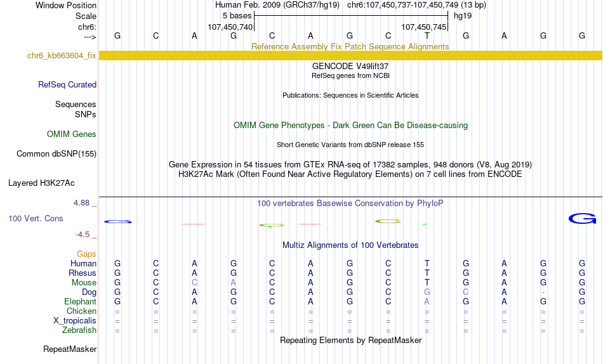Click the 107,450,745 position marker
Screen dimensions: 603x364
(424, 27)
